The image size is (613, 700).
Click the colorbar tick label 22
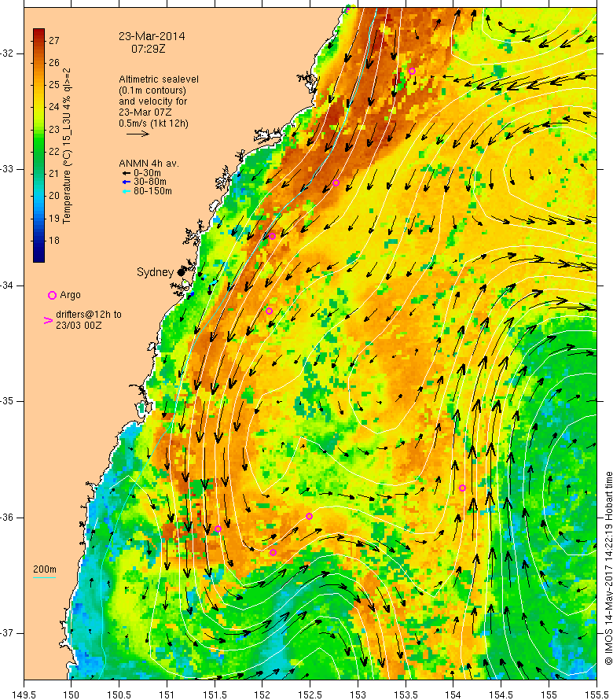coord(54,151)
